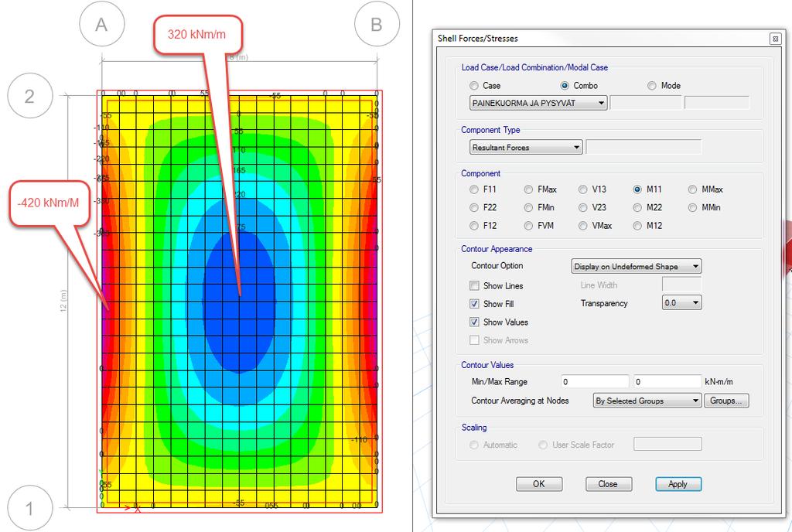Choose the FMin component
Image resolution: width=792 pixels, height=532 pixels.
click(528, 207)
